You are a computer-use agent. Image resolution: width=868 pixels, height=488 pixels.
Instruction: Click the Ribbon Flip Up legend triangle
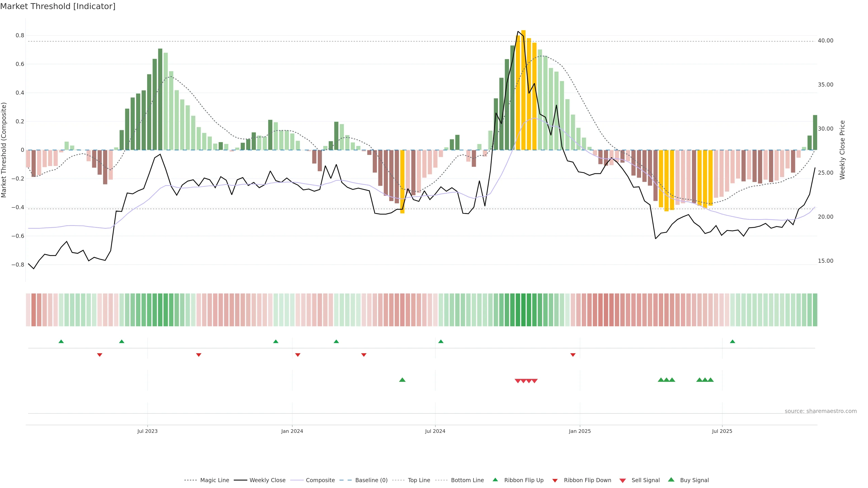495,480
